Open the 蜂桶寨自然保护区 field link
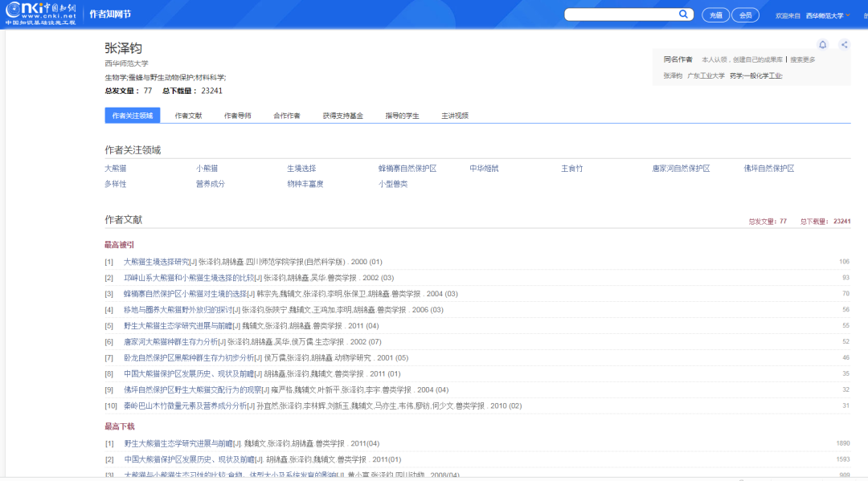The image size is (868, 481). (x=407, y=169)
